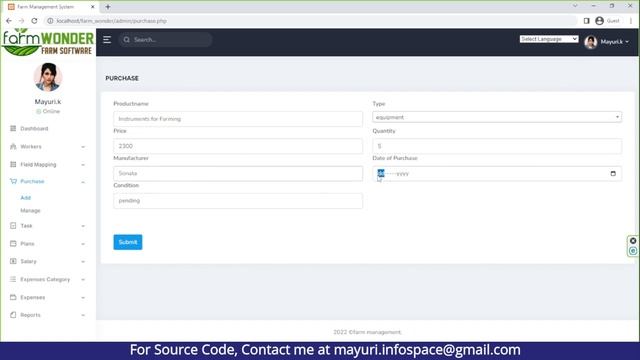640x360 pixels.
Task: Open the browser tab search chevron
Action: [575, 6]
